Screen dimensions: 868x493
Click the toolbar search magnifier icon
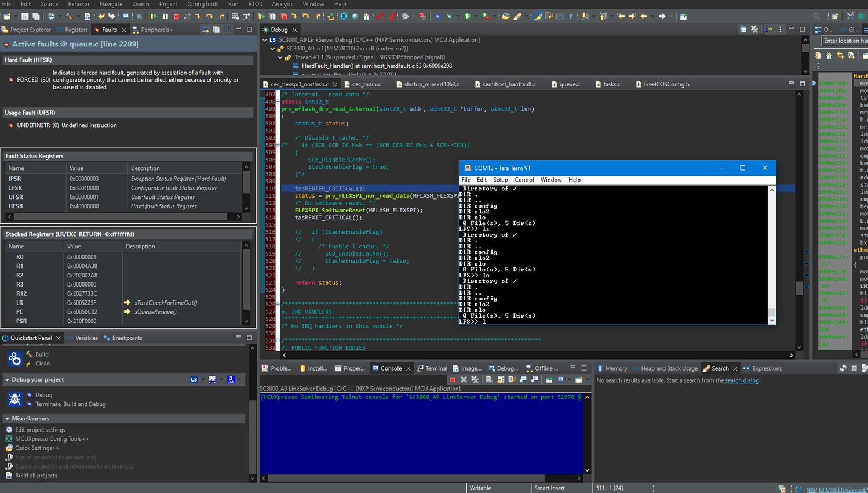coord(816,16)
